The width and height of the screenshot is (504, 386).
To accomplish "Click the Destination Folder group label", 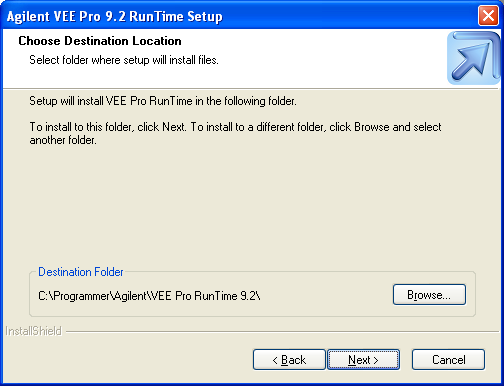I will [81, 272].
